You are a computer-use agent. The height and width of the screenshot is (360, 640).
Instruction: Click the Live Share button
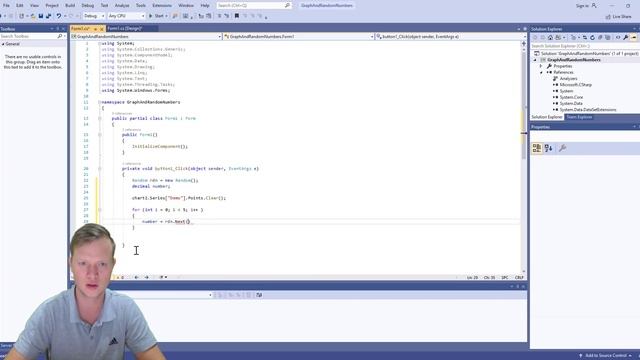[619, 16]
